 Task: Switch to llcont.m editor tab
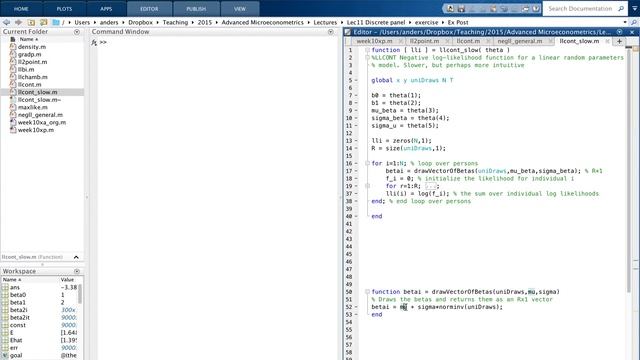pos(468,41)
